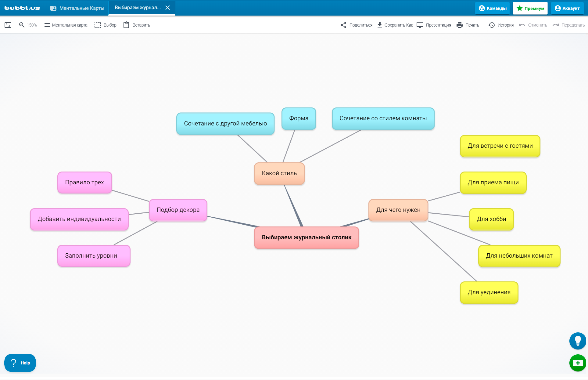Click the Print icon

(460, 25)
